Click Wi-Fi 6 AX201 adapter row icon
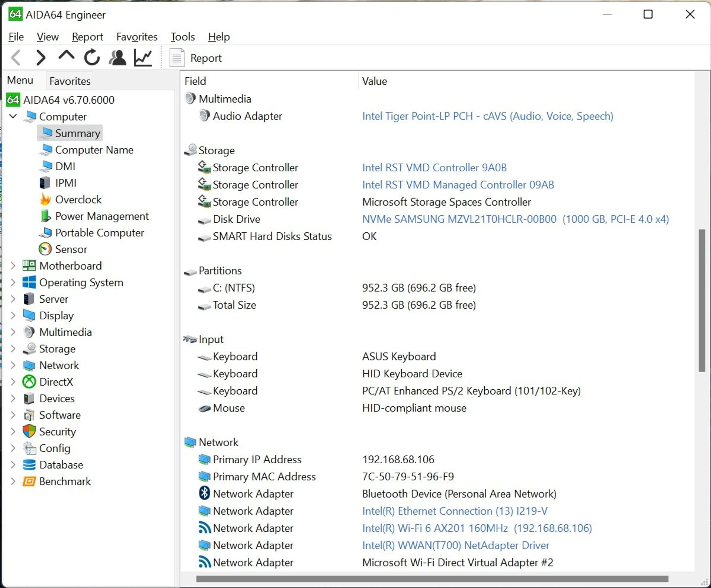 (204, 527)
